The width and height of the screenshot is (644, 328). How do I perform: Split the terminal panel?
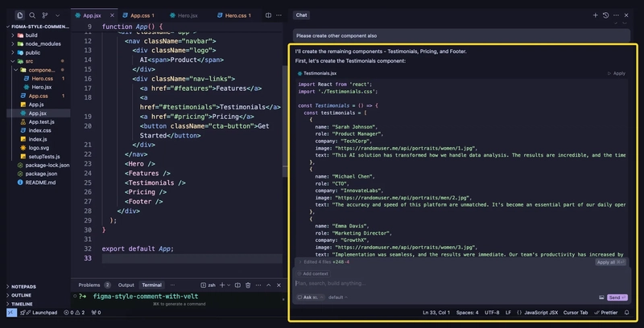(237, 285)
